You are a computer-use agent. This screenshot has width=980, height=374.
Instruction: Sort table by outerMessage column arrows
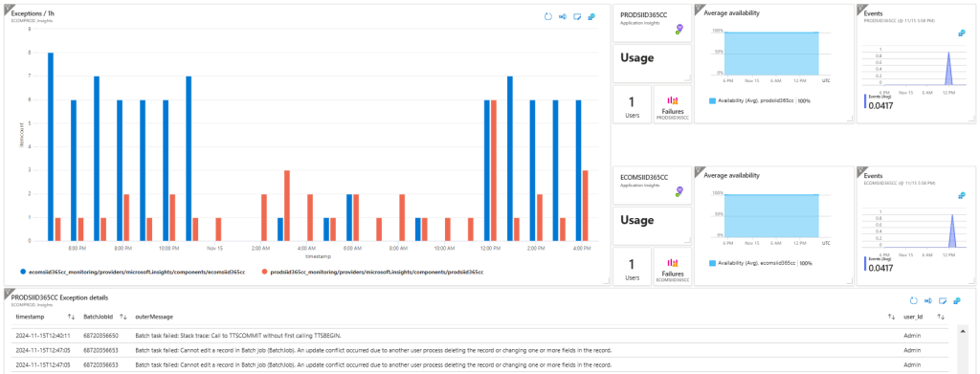(891, 318)
